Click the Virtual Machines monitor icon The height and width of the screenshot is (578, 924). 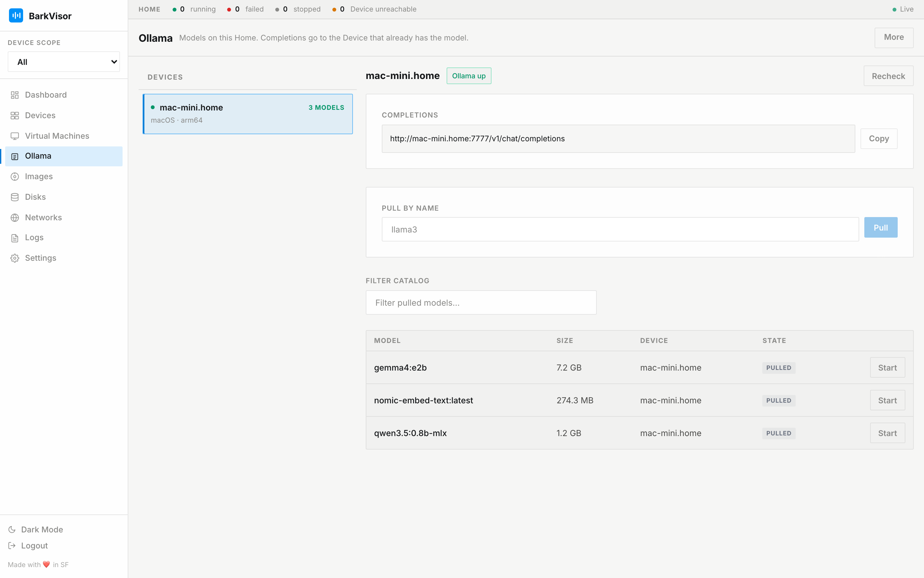(x=14, y=136)
